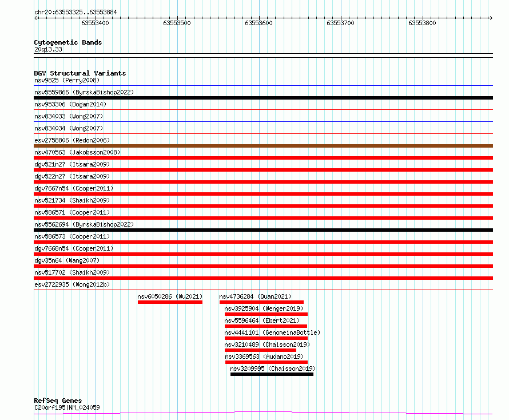Click the nsv5596464 (Ebert2021) red bar

[266, 327]
